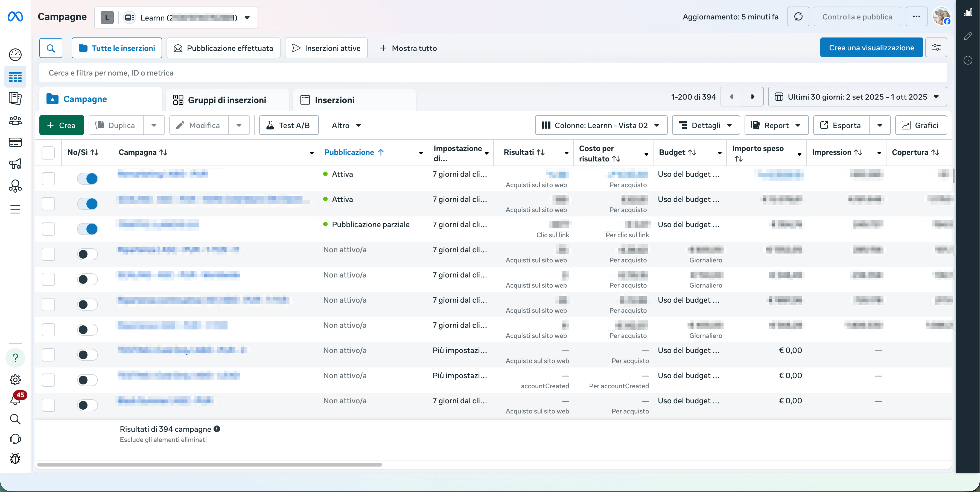This screenshot has width=980, height=492.
Task: Click Crea una visualizzazione button
Action: pos(871,48)
